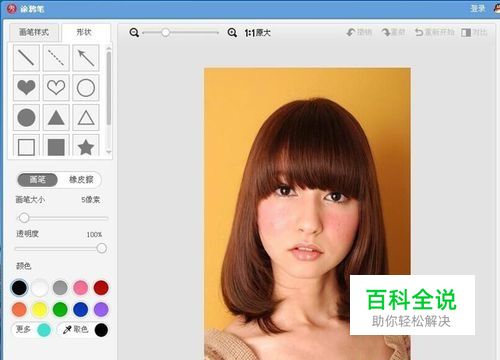The width and height of the screenshot is (500, 360).
Task: Click the 撤销 undo button
Action: (x=359, y=32)
